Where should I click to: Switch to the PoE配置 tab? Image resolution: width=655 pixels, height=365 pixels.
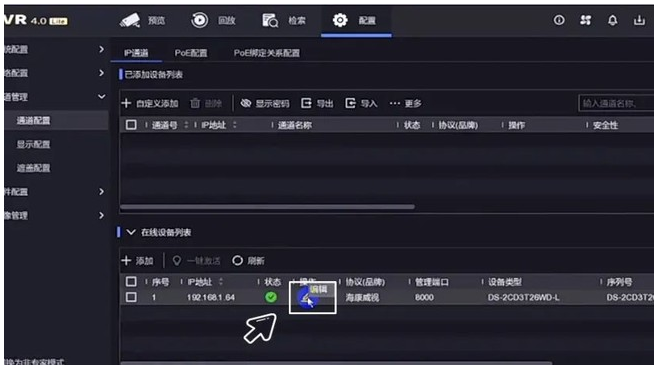coord(191,53)
